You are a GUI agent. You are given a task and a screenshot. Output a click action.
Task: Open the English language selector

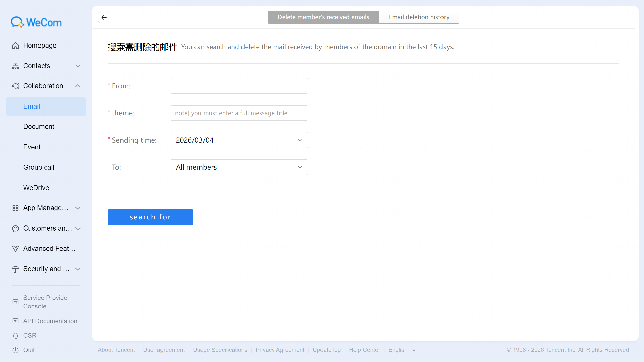pyautogui.click(x=402, y=350)
